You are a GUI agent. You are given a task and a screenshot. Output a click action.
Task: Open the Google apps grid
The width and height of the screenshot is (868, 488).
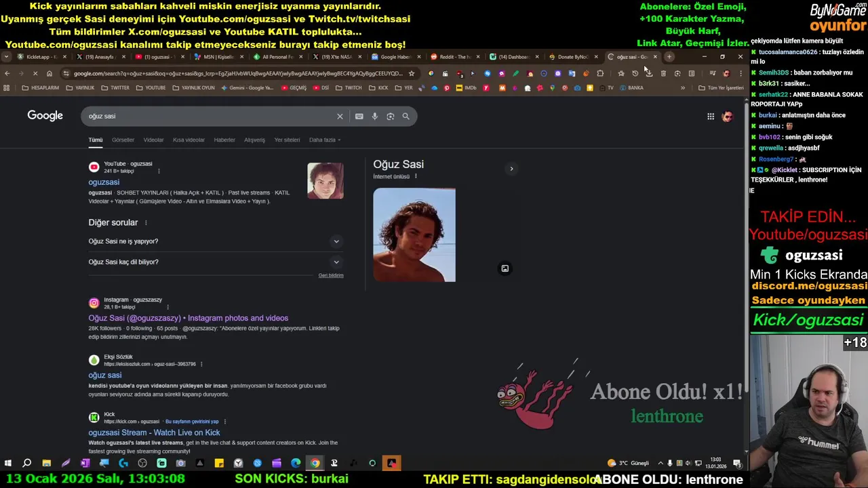[710, 117]
